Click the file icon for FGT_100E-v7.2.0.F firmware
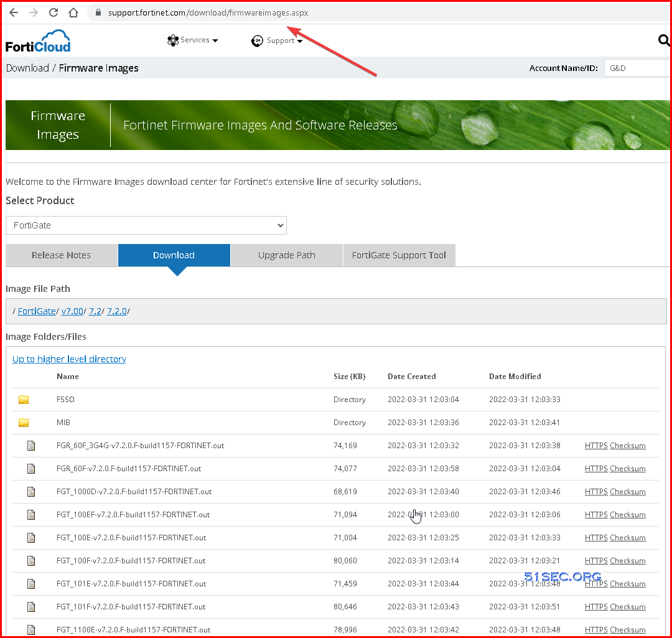672x638 pixels. point(31,538)
